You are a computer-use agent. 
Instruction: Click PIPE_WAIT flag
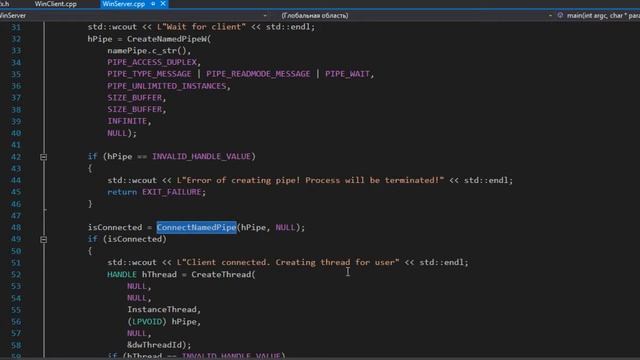pos(347,74)
